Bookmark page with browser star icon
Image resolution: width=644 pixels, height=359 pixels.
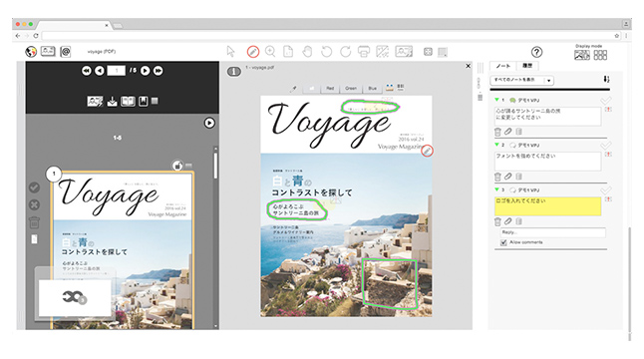tap(616, 36)
